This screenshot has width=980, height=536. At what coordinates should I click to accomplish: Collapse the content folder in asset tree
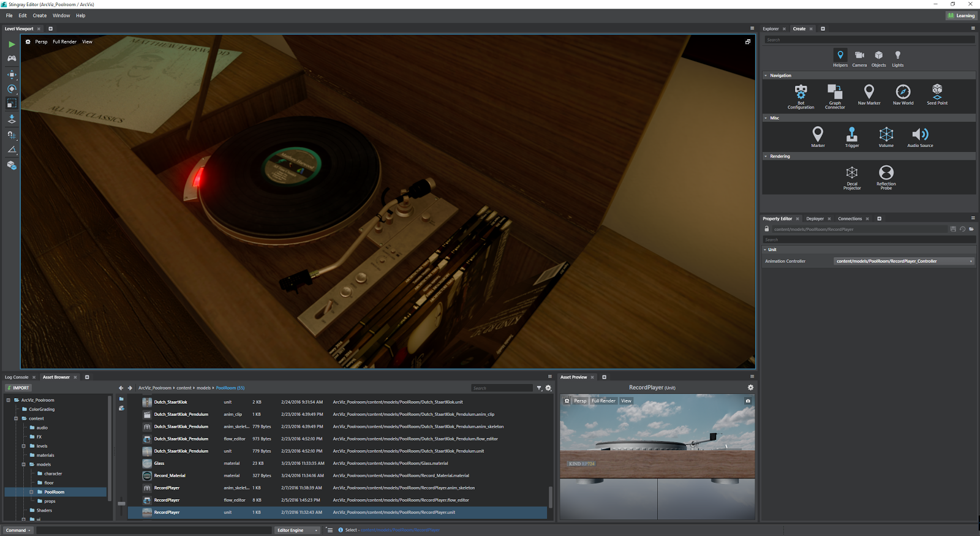(16, 418)
